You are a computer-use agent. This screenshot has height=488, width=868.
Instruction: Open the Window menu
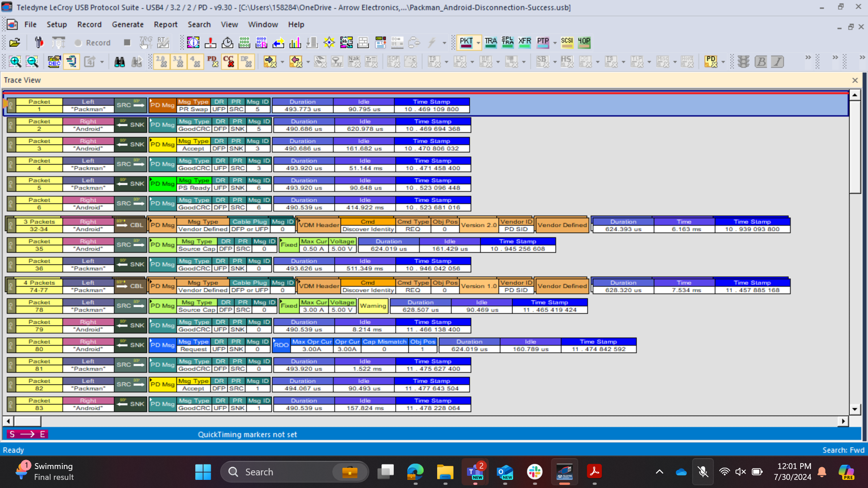point(263,24)
